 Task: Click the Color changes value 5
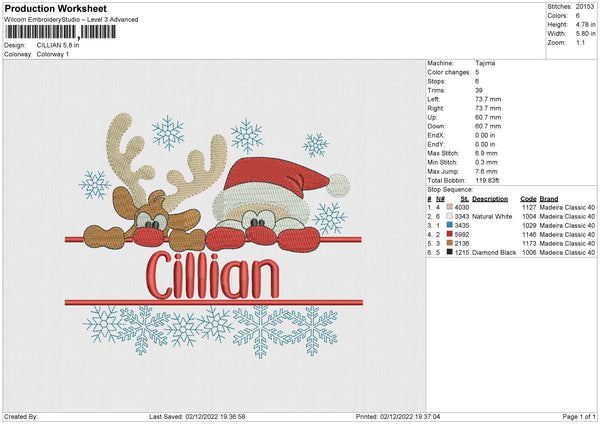coord(477,72)
